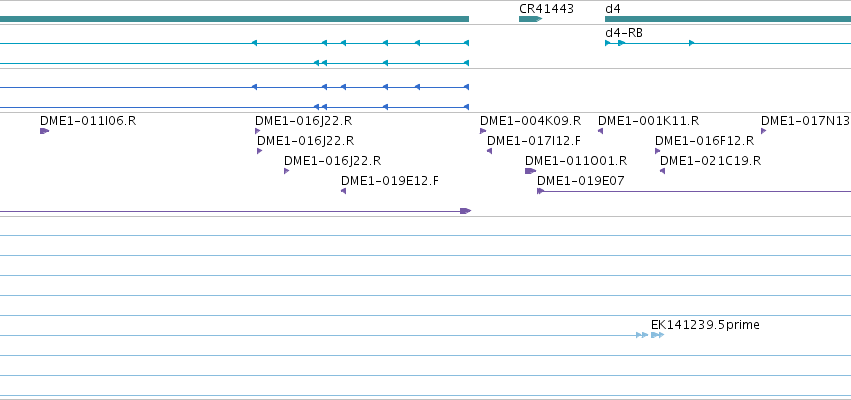
Task: Click the CR41443 gene label
Action: point(546,9)
